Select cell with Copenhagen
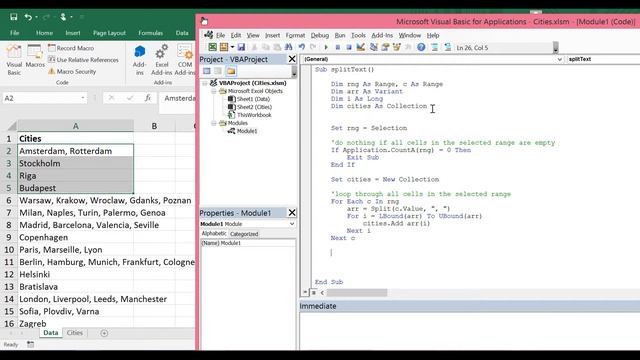The image size is (640, 360). tap(76, 238)
